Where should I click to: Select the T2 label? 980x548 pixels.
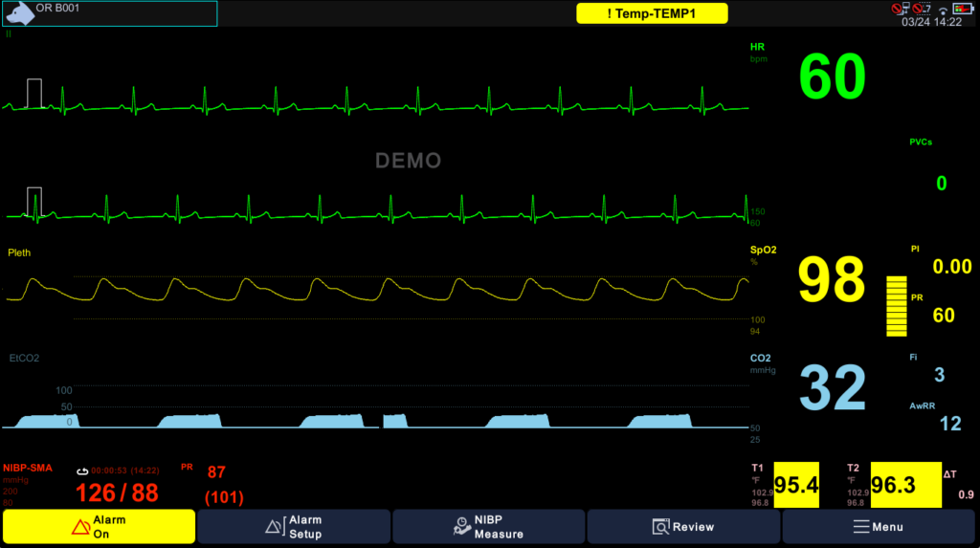pos(853,468)
